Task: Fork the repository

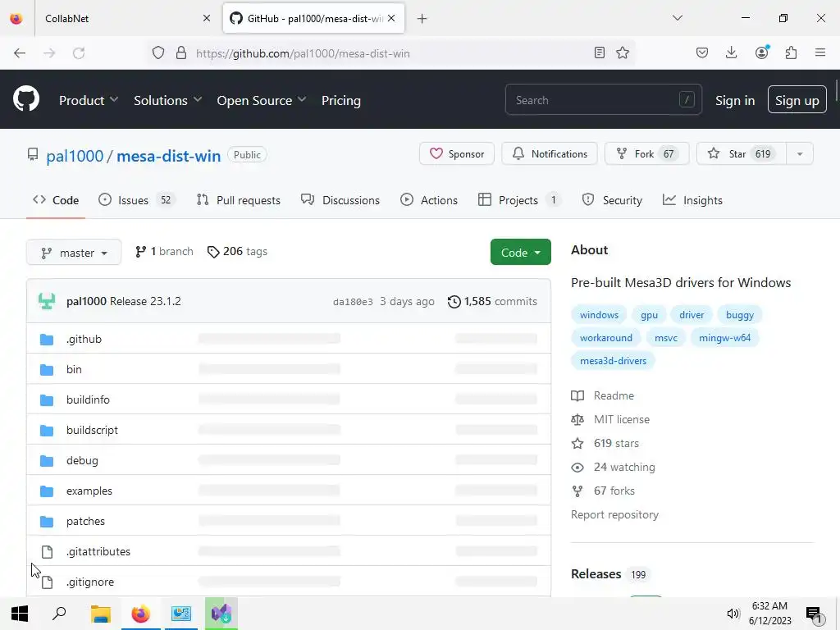Action: pos(646,154)
